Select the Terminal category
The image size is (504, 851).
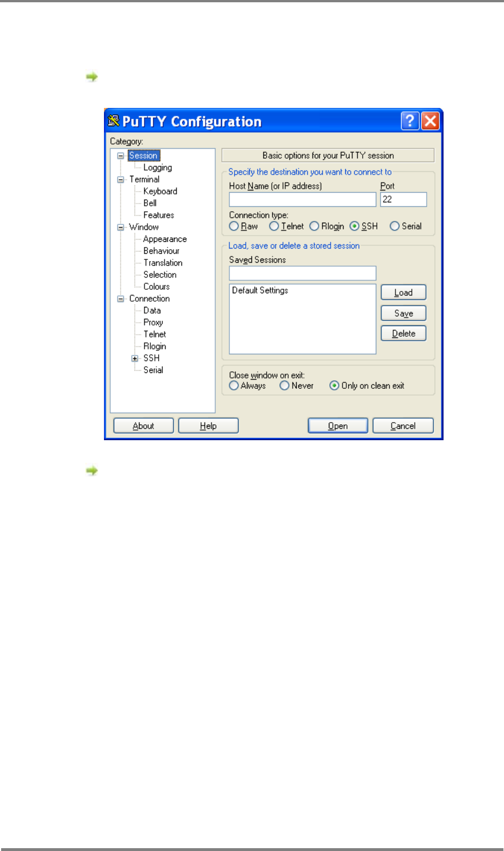pos(144,179)
